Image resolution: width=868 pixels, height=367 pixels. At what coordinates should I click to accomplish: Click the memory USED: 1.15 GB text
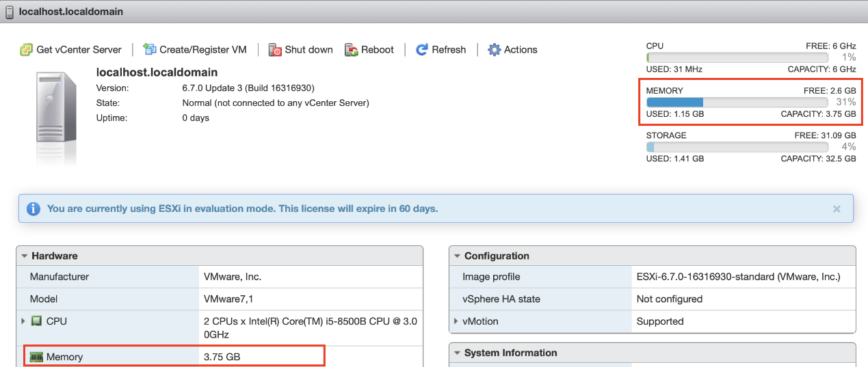click(x=675, y=114)
